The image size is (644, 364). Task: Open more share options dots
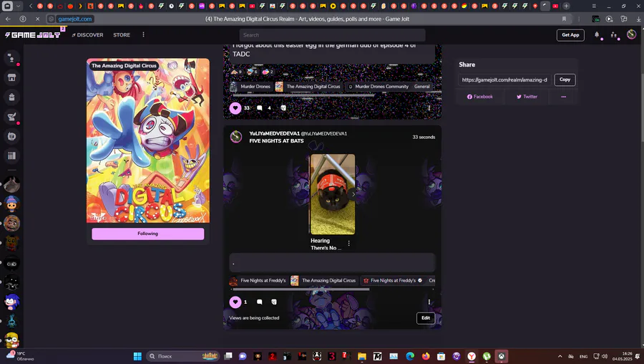coord(564,97)
